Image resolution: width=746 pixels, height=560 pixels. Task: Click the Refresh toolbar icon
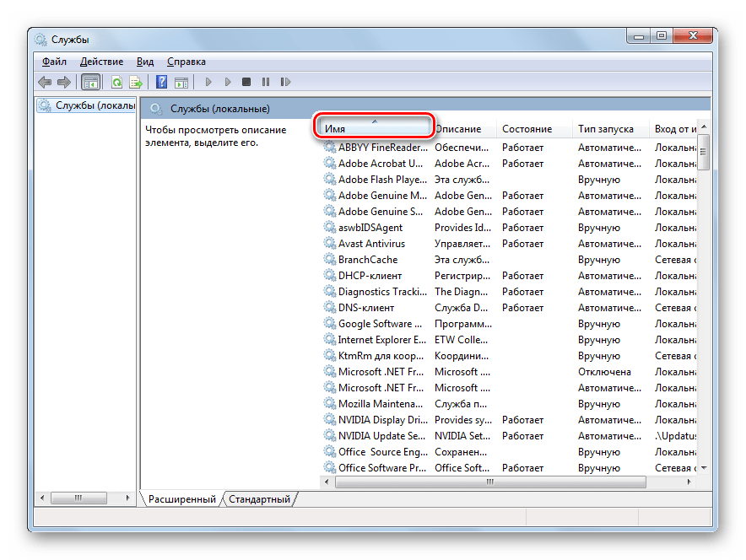(x=116, y=82)
